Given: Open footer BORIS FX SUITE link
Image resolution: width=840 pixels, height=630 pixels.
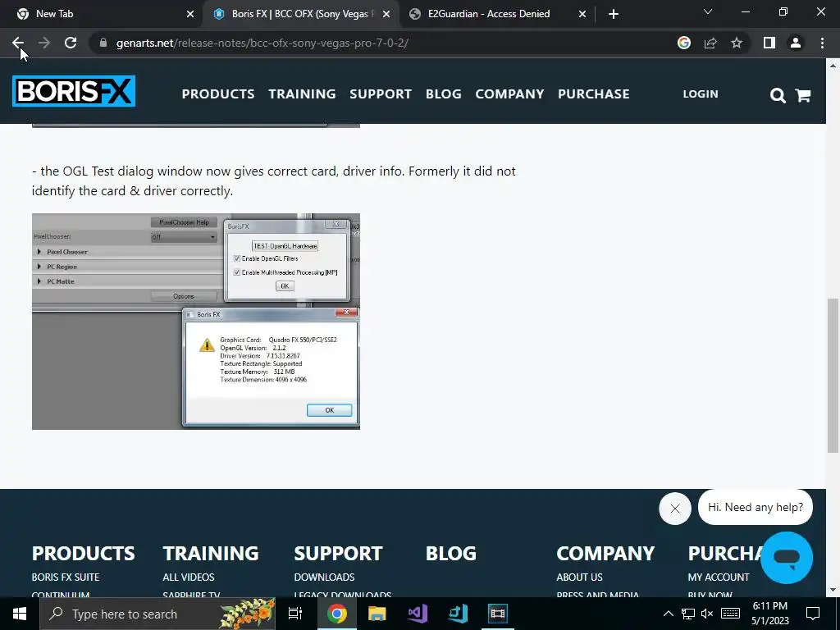Looking at the screenshot, I should [66, 577].
